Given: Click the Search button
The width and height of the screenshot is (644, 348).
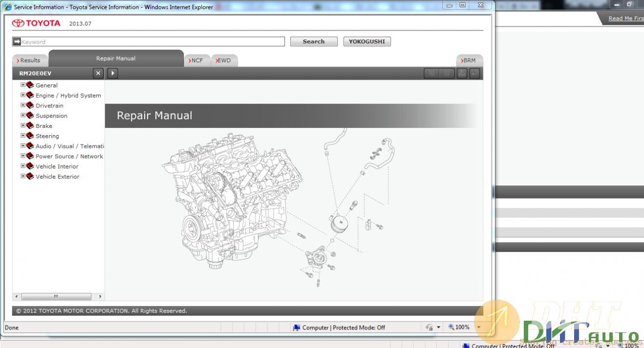Looking at the screenshot, I should point(314,41).
